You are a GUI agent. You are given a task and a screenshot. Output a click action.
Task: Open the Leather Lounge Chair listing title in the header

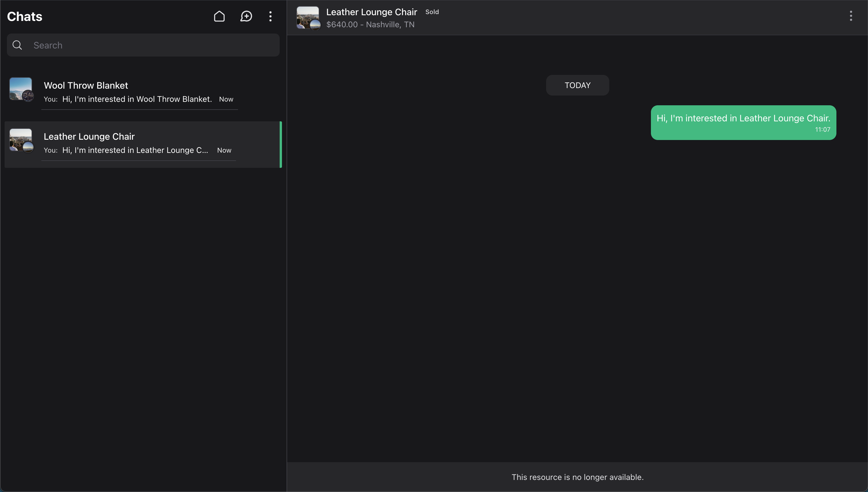371,12
